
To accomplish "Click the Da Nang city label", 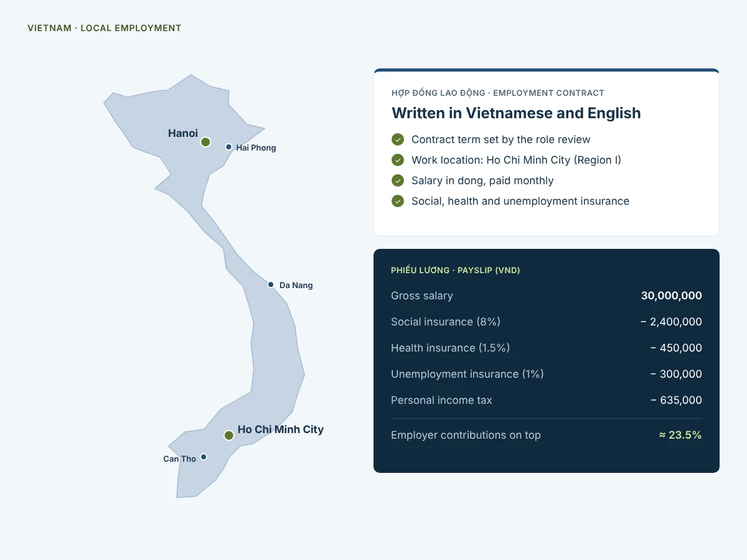I will tap(296, 286).
